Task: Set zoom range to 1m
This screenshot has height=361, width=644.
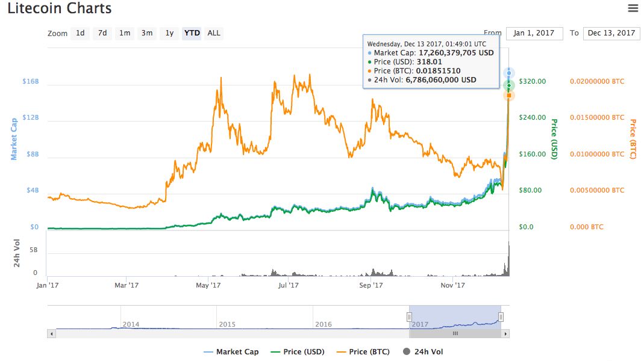Action: [x=125, y=33]
